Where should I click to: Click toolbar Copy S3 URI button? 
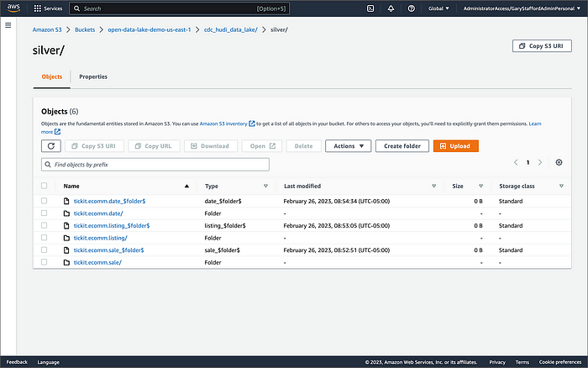click(94, 146)
